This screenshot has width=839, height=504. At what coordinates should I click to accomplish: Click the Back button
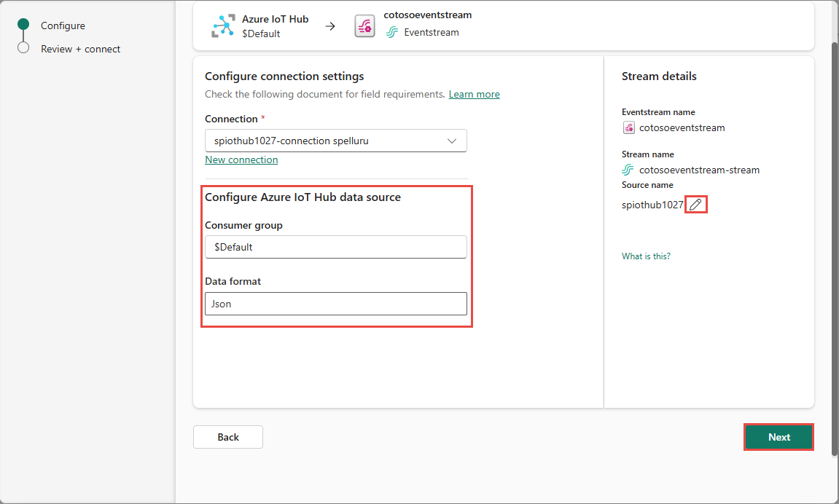228,437
